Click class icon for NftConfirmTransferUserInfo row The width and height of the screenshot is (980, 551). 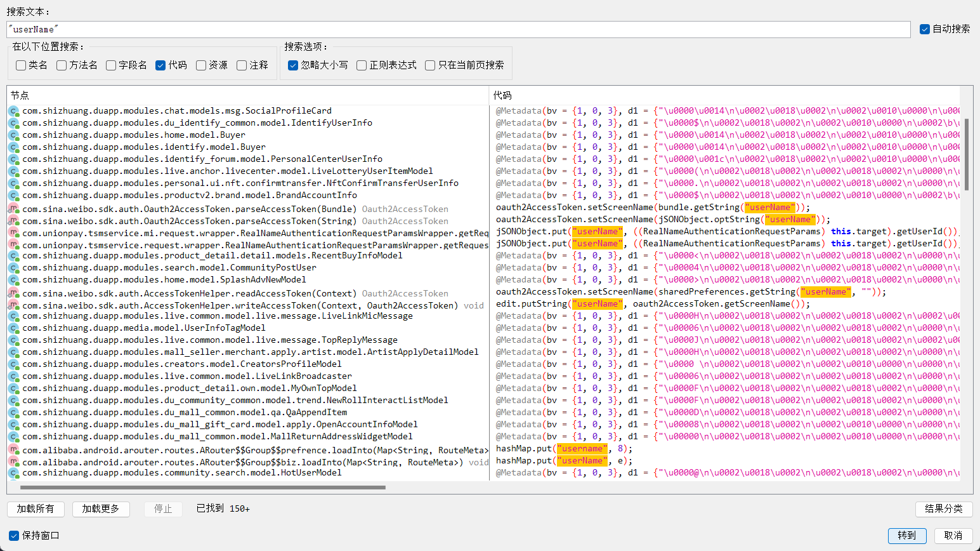click(x=13, y=183)
